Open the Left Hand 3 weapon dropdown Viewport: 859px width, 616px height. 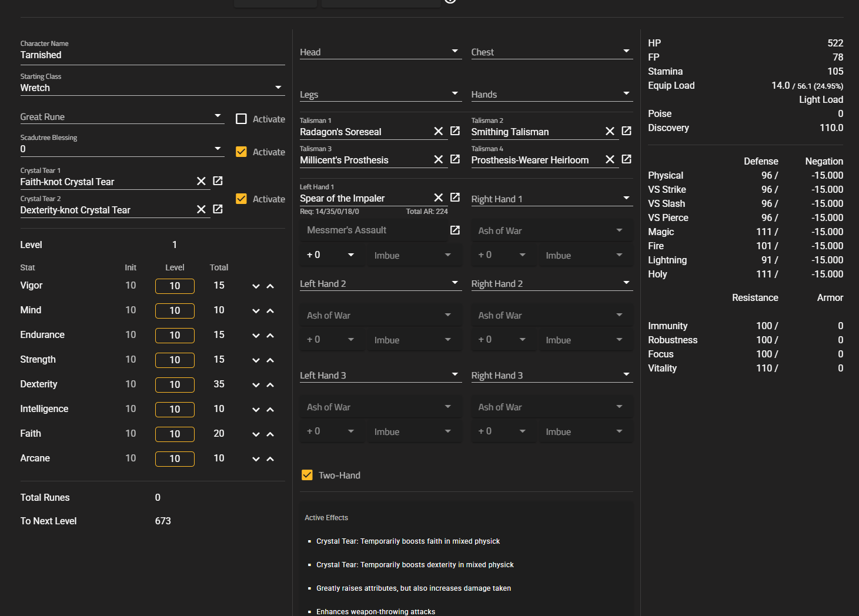(x=381, y=375)
